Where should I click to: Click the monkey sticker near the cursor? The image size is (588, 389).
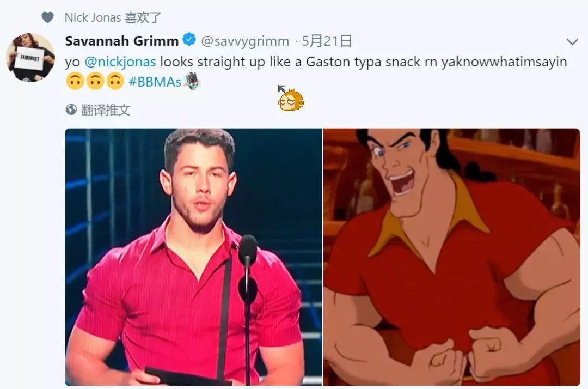pos(291,100)
